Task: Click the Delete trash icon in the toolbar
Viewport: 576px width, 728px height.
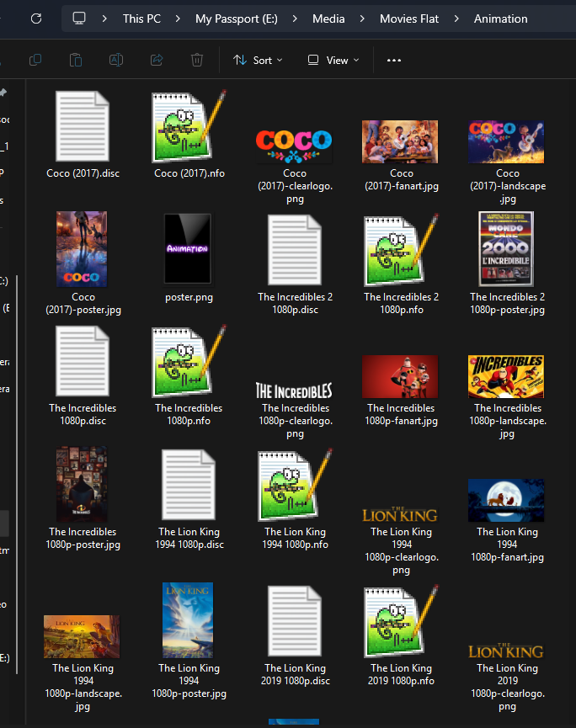Action: pos(197,60)
